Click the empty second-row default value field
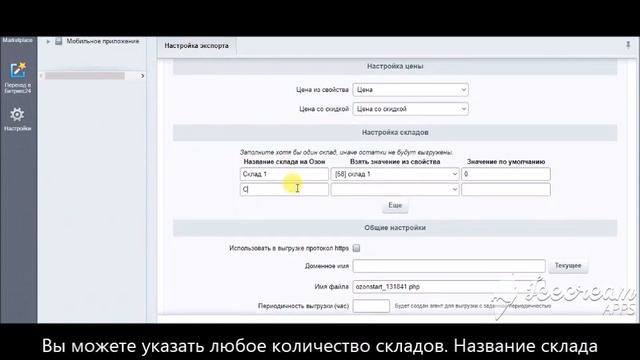Screen dimensions: 640x360 click(x=506, y=189)
